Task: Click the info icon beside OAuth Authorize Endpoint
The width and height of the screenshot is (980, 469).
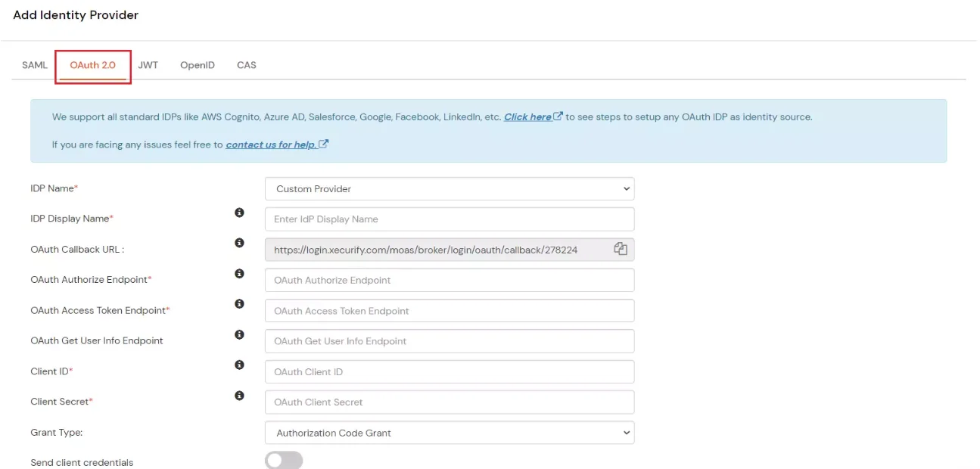Action: (239, 274)
